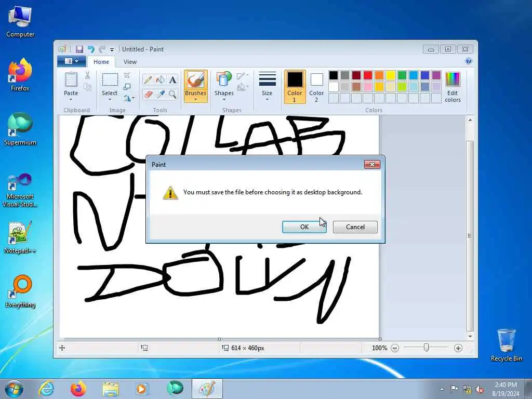Click the Undo arrow in quick access toolbar
The image size is (532, 399).
[91, 49]
